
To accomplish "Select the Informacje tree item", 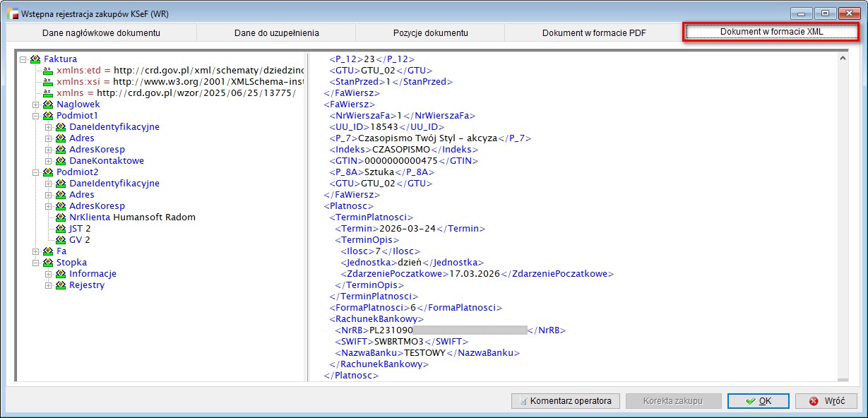I will (x=93, y=274).
